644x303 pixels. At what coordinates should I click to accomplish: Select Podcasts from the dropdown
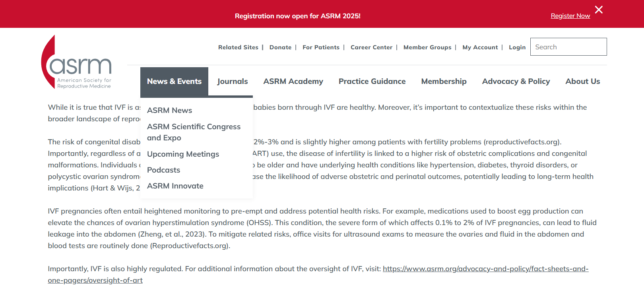click(163, 170)
